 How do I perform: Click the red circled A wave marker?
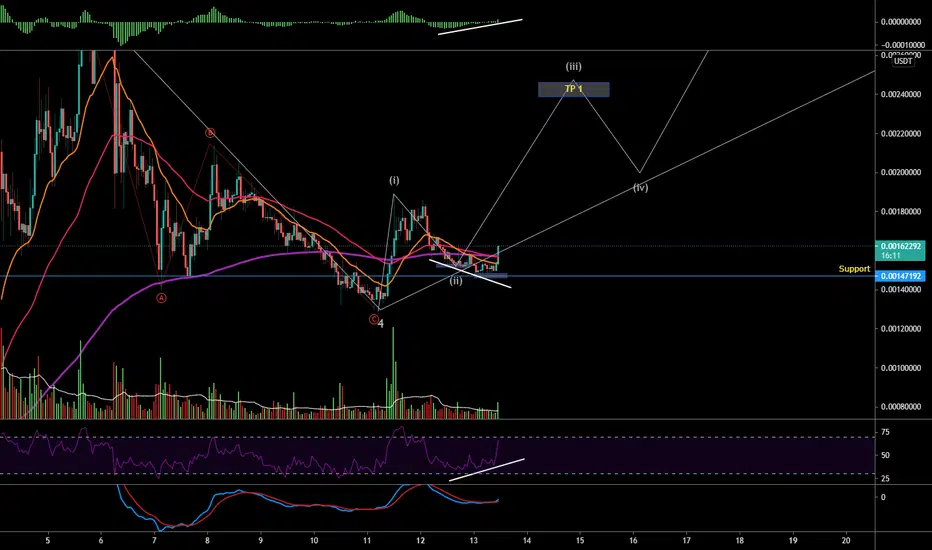coord(162,298)
